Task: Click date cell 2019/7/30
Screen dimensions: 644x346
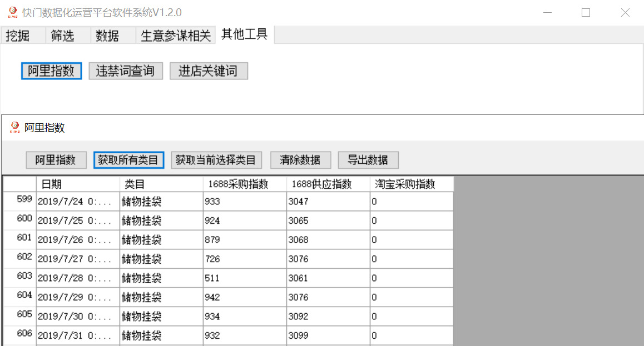Action: coord(78,317)
